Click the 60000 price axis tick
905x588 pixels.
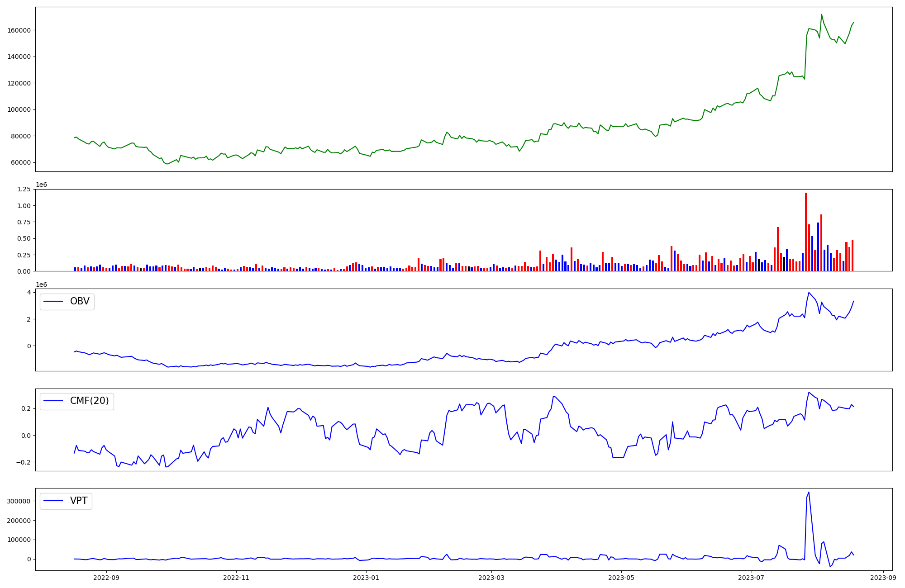click(x=21, y=162)
